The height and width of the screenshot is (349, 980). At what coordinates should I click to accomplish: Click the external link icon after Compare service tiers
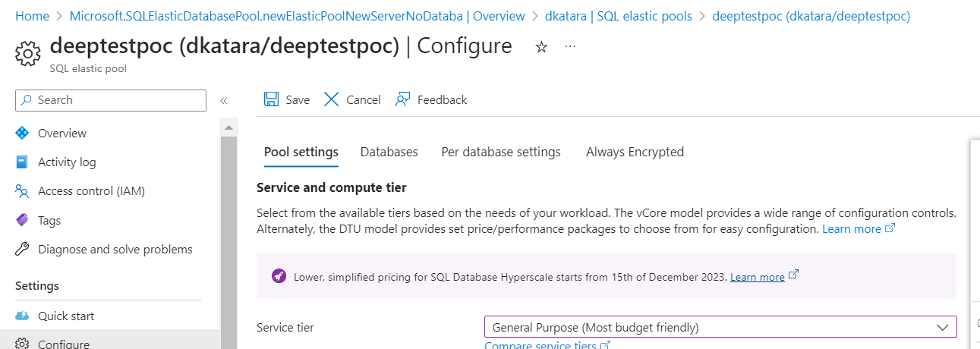point(605,346)
